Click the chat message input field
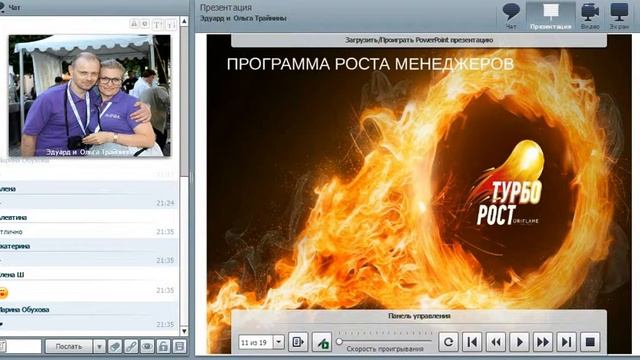 tap(24, 346)
